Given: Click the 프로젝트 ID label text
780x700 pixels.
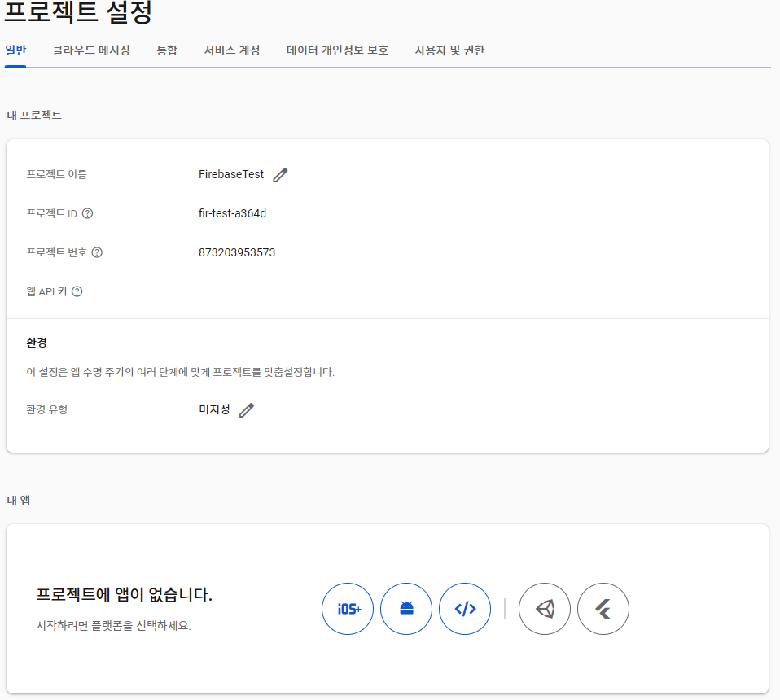Looking at the screenshot, I should tap(52, 213).
